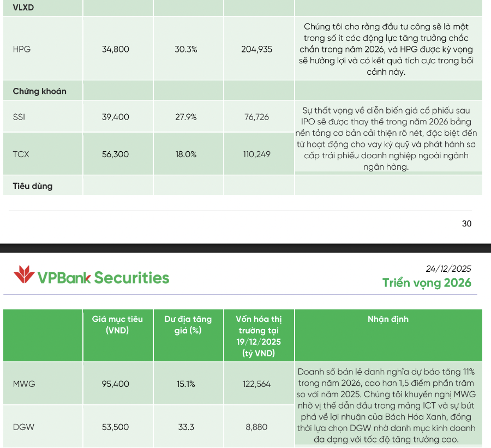Click the Nhận định column header
Viewport: 491px width, 448px height.
(x=388, y=319)
